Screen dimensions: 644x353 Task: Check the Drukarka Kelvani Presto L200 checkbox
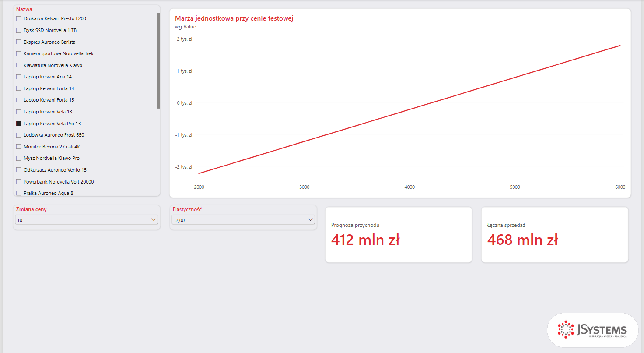pos(18,19)
